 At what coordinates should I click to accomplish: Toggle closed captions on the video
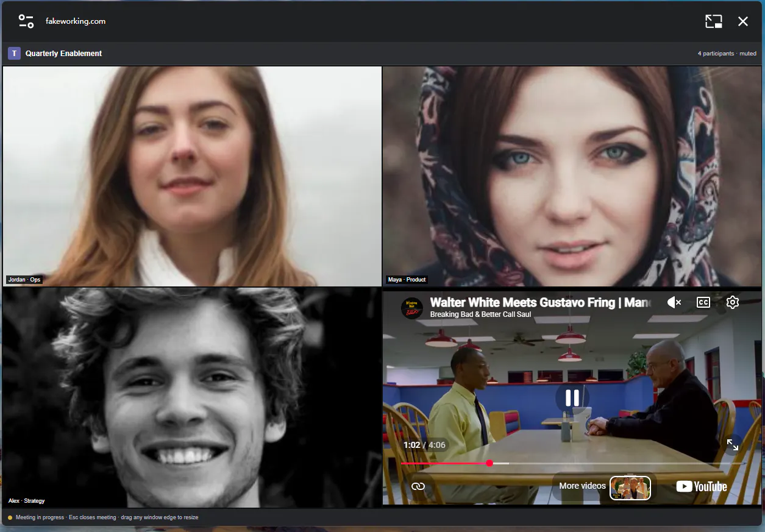703,302
